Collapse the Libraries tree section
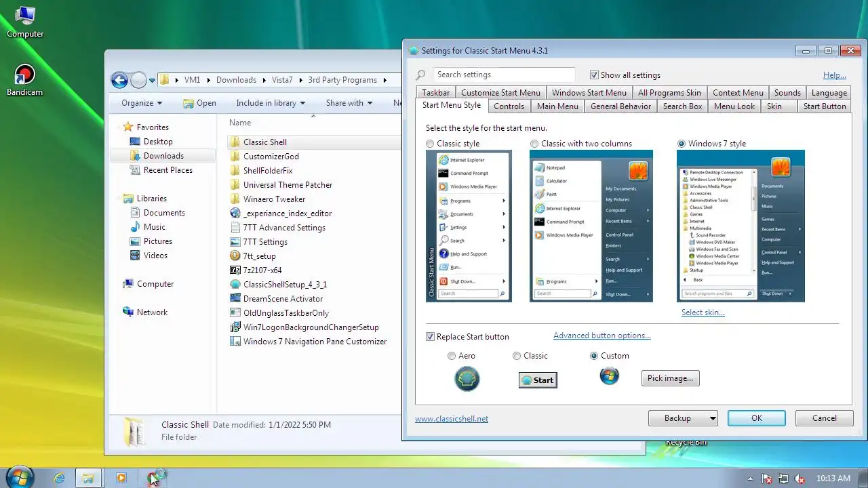868x488 pixels. pyautogui.click(x=117, y=199)
